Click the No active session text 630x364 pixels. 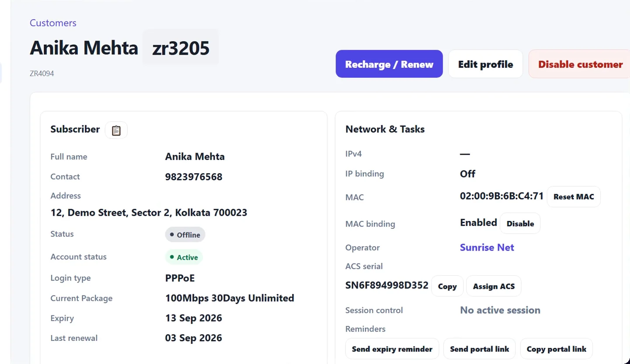click(x=500, y=311)
